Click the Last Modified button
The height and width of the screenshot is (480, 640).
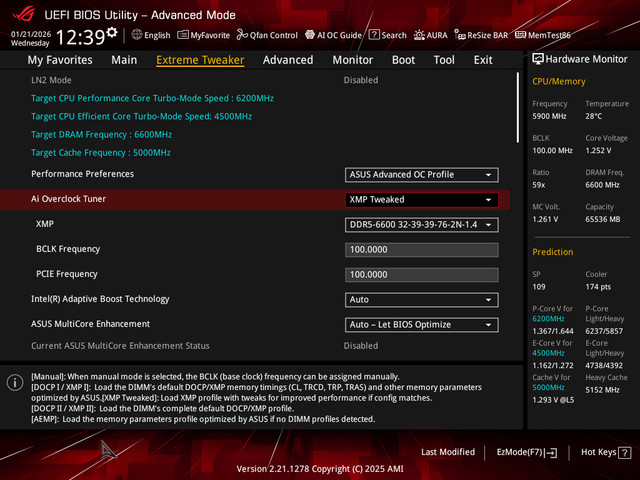click(x=448, y=452)
